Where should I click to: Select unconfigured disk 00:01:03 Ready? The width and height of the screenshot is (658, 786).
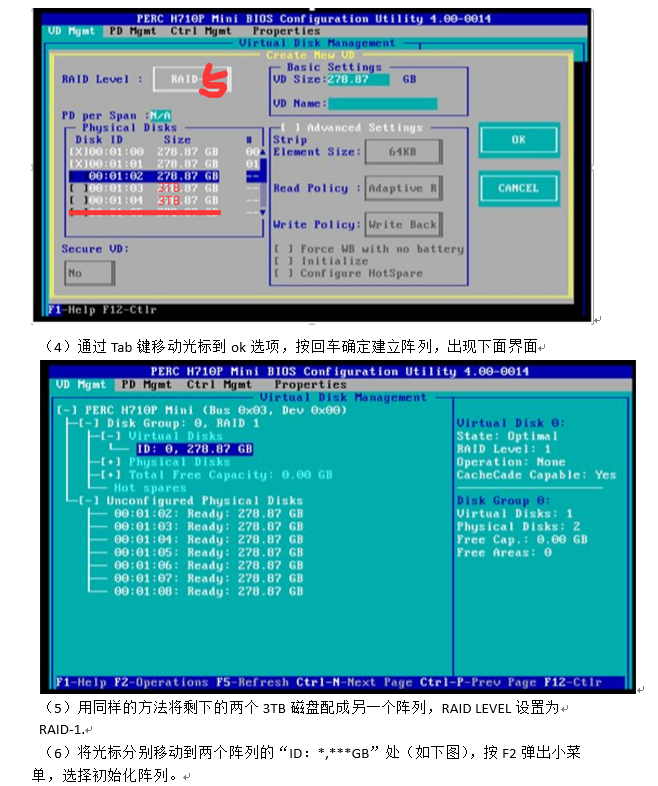[208, 526]
